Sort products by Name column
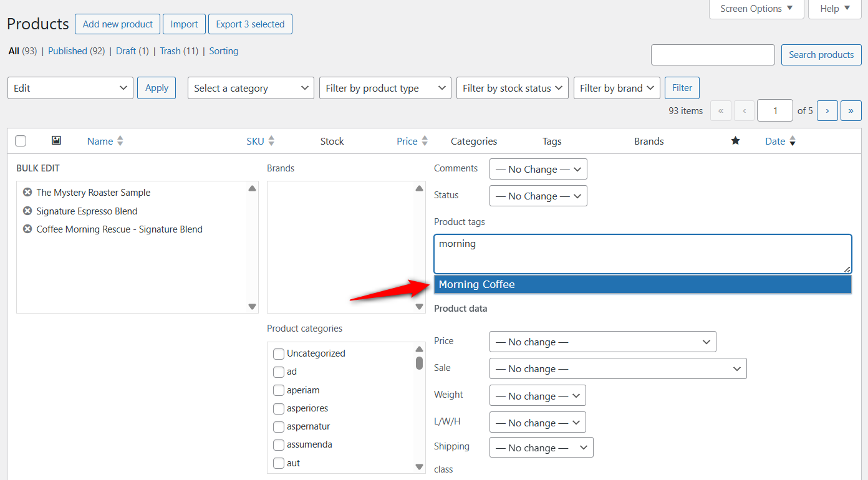Image resolution: width=868 pixels, height=480 pixels. pyautogui.click(x=99, y=141)
